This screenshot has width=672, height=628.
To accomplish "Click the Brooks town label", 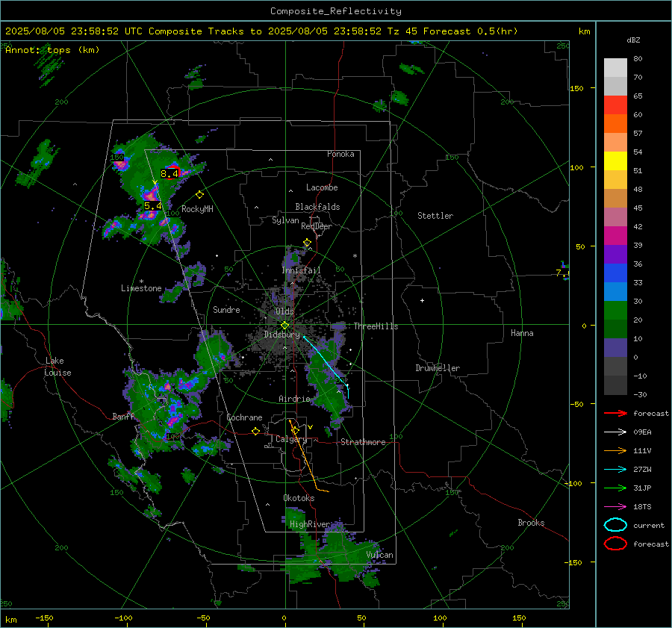I will pos(531,523).
